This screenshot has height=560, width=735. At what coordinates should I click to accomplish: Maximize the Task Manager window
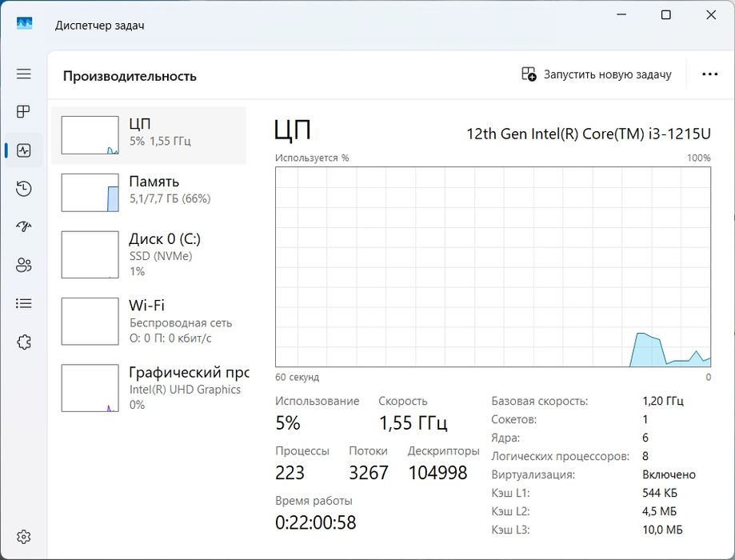665,15
